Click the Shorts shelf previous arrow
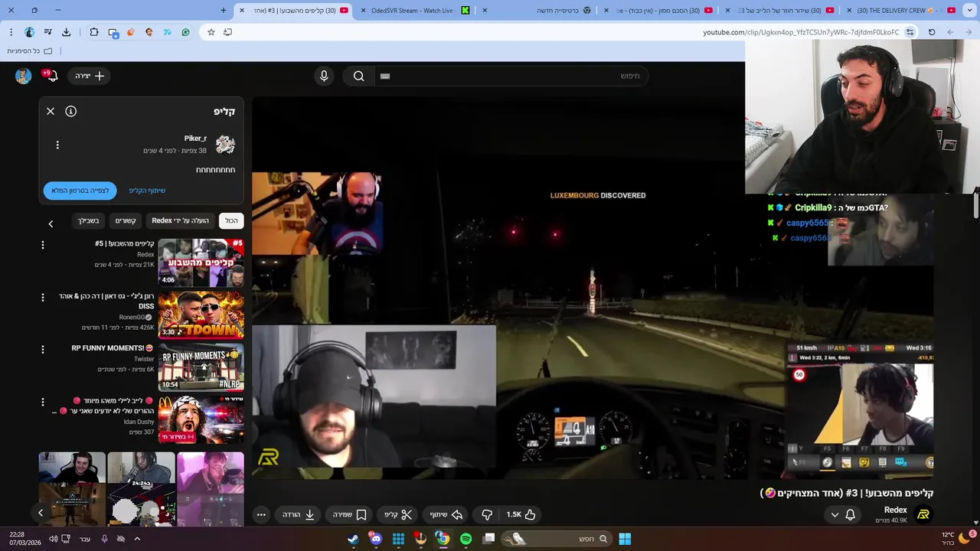 pos(41,513)
